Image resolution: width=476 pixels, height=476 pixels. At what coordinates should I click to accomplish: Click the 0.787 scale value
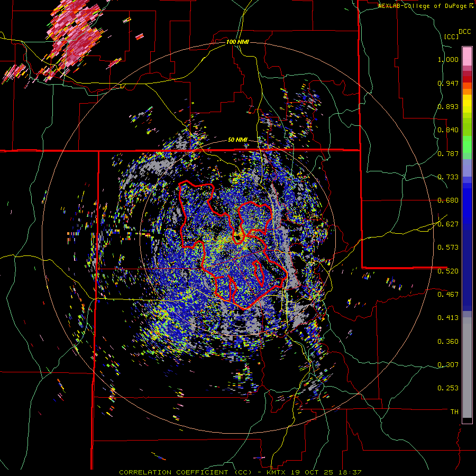tap(448, 153)
